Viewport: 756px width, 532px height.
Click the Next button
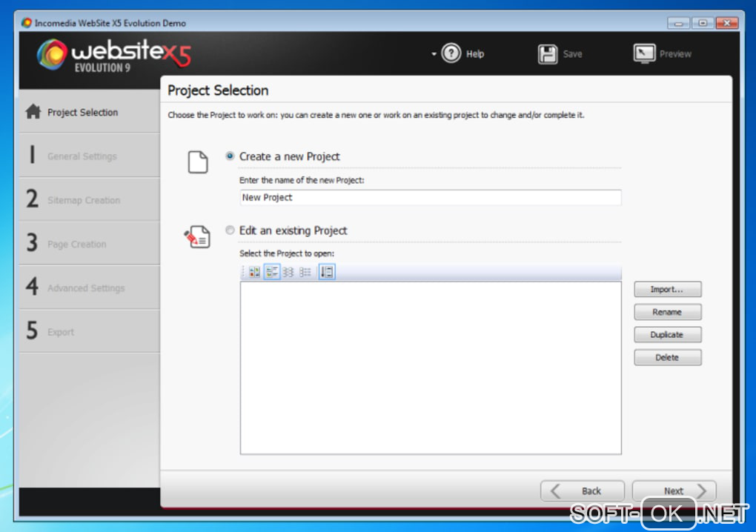point(674,491)
